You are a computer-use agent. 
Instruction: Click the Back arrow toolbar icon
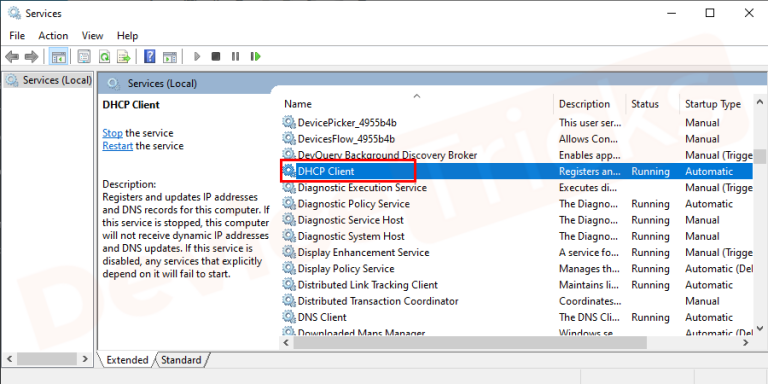(x=12, y=57)
